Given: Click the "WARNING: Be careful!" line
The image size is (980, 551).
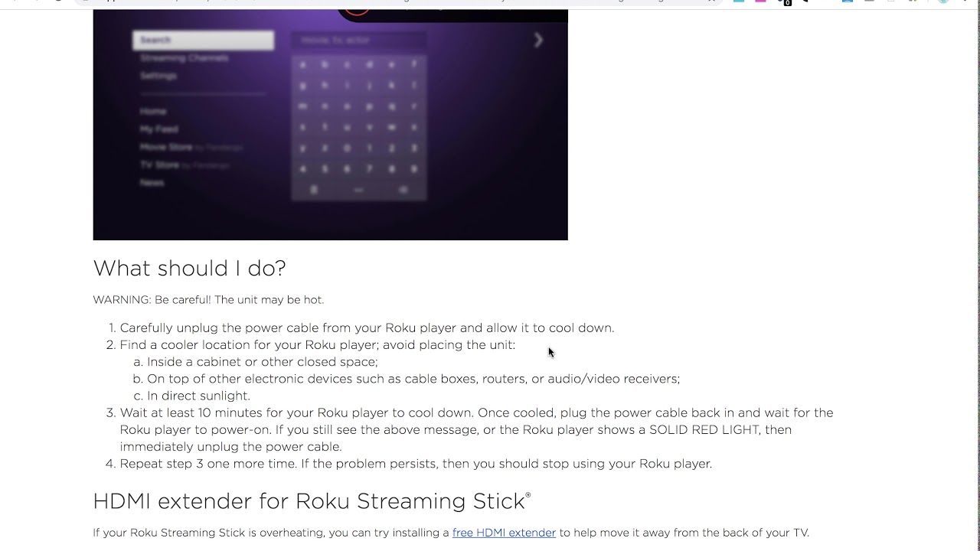Looking at the screenshot, I should point(208,300).
